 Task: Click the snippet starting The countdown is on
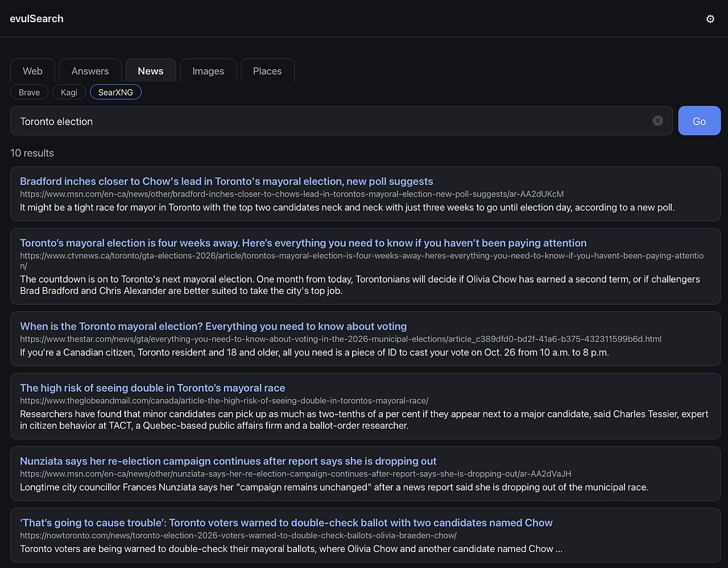pos(360,285)
